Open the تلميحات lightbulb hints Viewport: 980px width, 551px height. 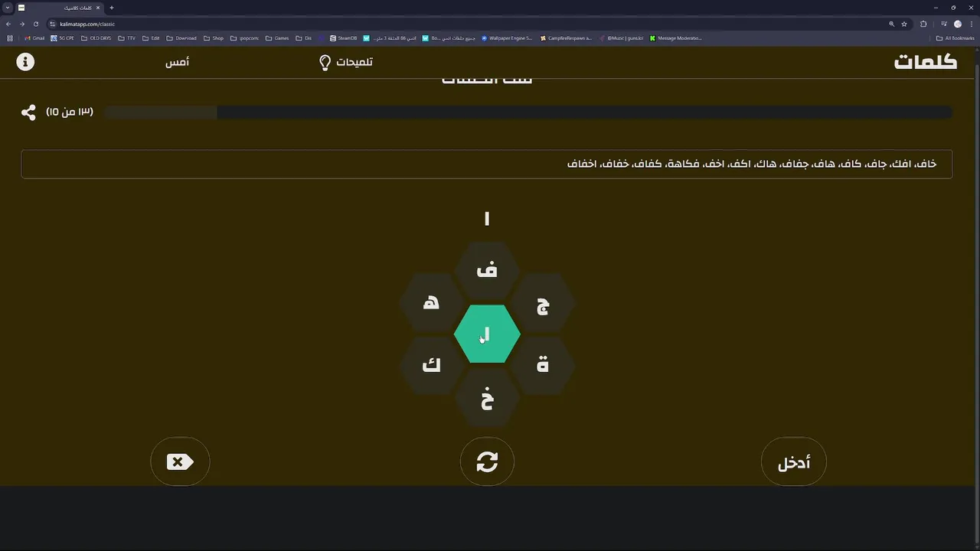(345, 62)
